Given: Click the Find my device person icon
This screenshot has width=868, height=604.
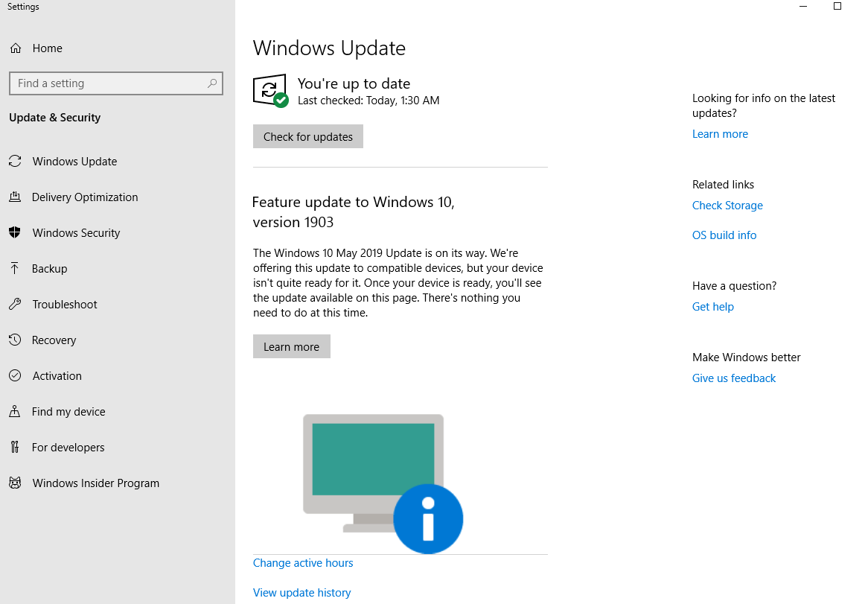Looking at the screenshot, I should 15,411.
